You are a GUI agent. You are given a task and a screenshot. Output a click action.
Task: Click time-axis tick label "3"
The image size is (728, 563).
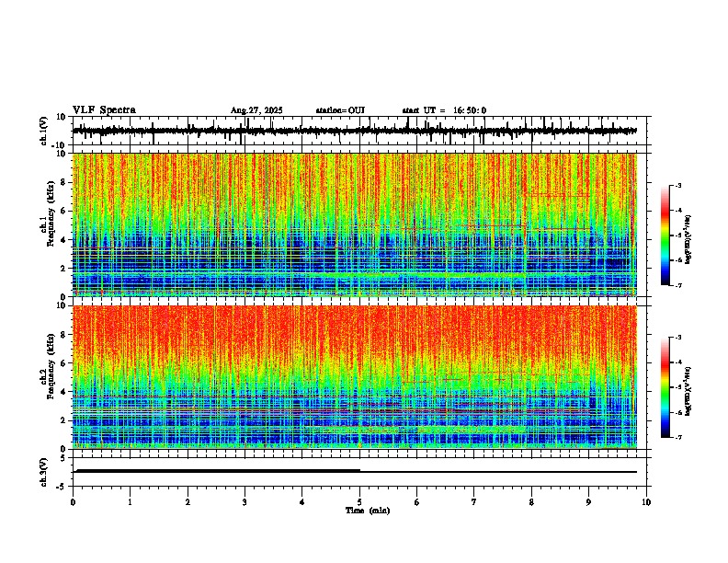tap(245, 502)
